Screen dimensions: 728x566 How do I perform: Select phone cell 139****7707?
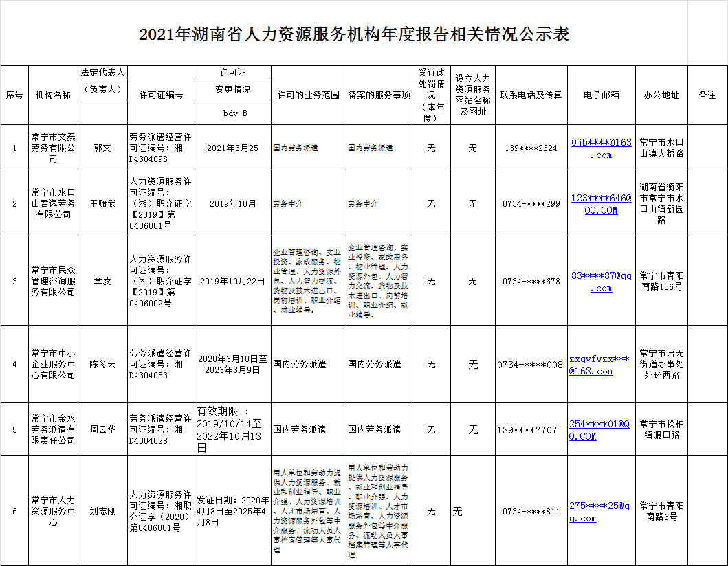coord(531,429)
